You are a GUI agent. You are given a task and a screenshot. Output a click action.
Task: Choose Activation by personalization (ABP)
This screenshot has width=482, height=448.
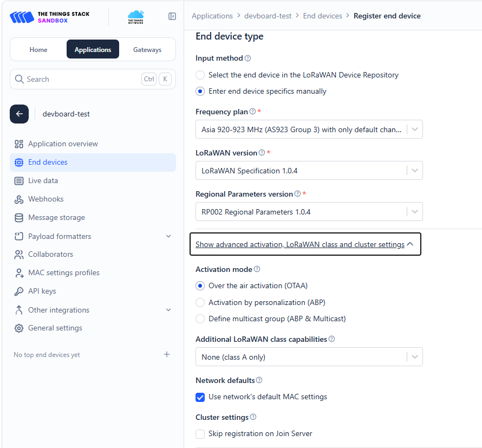(200, 303)
